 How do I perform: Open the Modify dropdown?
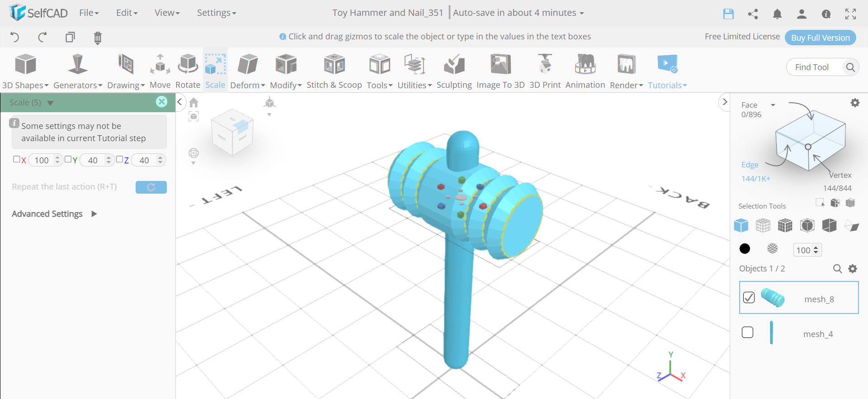286,71
